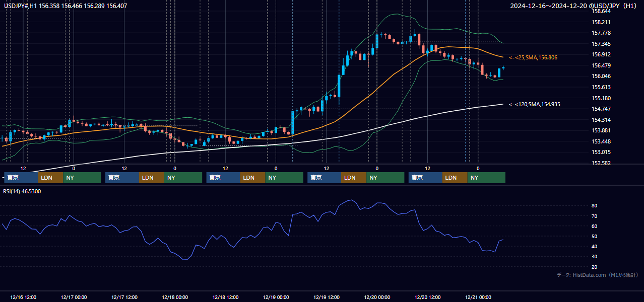Click price axis label 156.046
Screen dimensions: 644x302
[601, 76]
